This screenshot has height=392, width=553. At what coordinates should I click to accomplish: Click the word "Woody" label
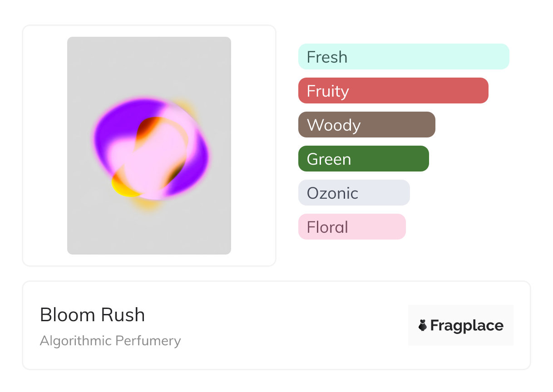(334, 125)
